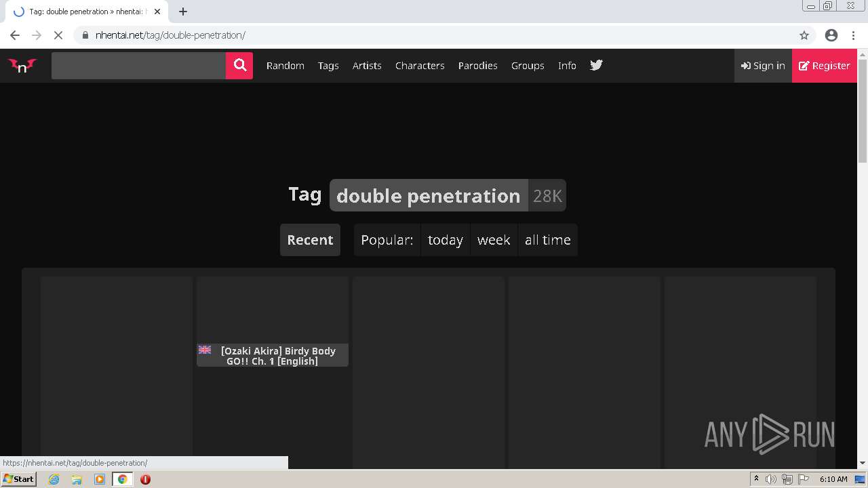The image size is (868, 488).
Task: Open the Tags menu link
Action: [x=328, y=66]
